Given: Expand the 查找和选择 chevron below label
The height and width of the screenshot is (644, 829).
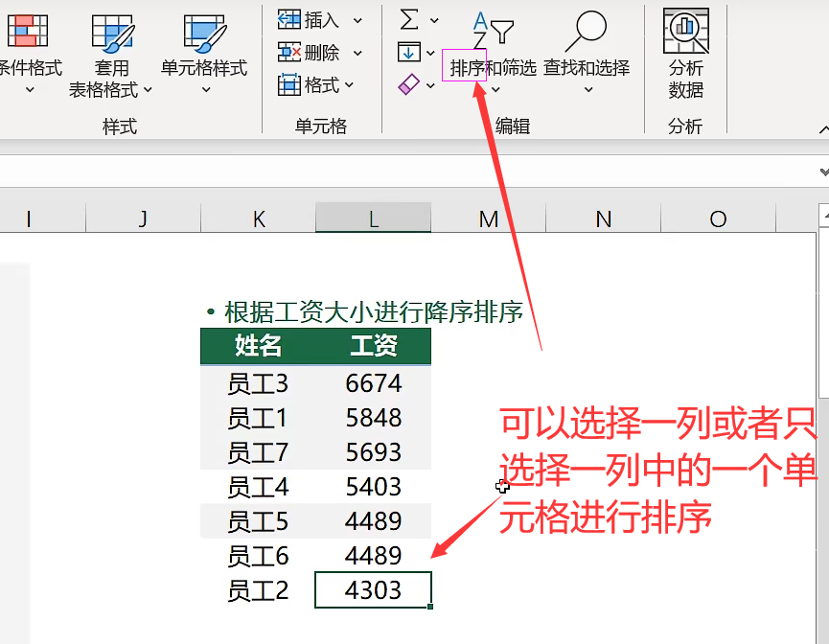Looking at the screenshot, I should [x=588, y=90].
